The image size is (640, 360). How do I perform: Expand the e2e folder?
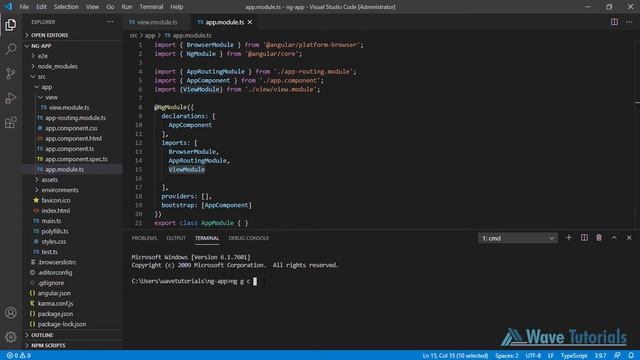[42, 56]
